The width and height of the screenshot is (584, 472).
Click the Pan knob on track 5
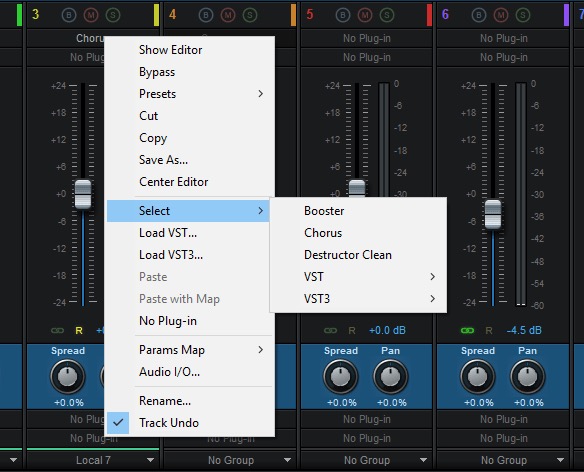coord(391,377)
